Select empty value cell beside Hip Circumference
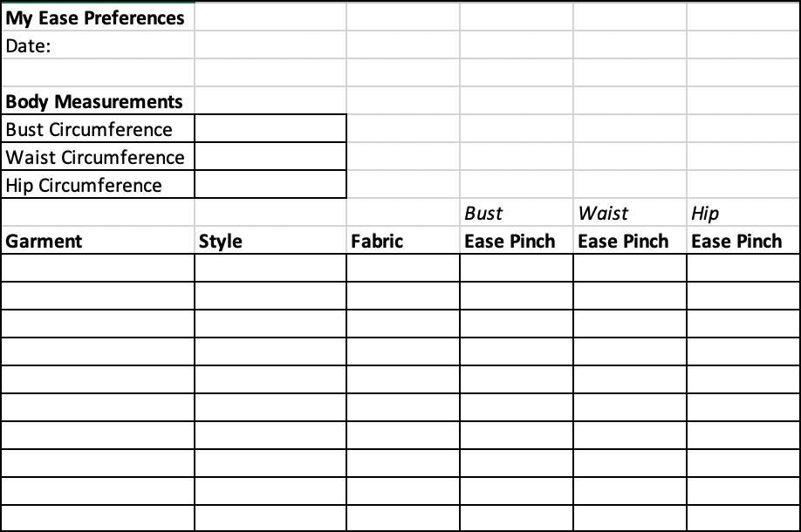The width and height of the screenshot is (801, 532). (x=270, y=185)
